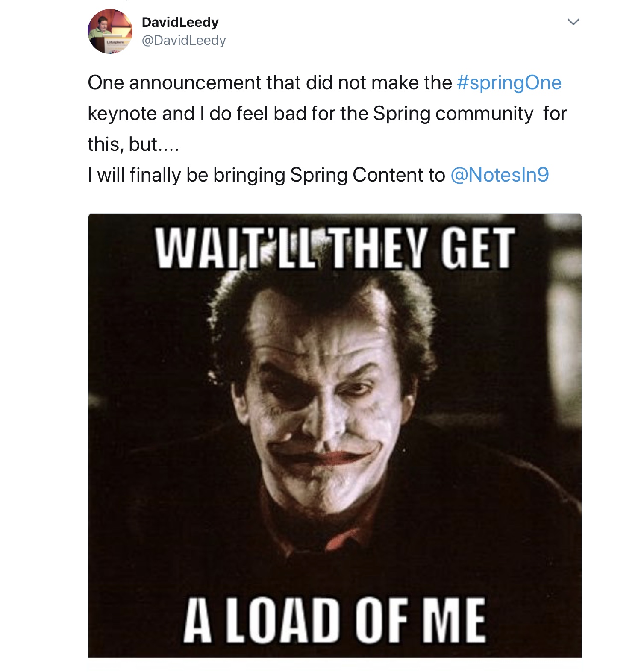This screenshot has height=672, width=644.
Task: Open the Joker meme image
Action: pyautogui.click(x=335, y=435)
